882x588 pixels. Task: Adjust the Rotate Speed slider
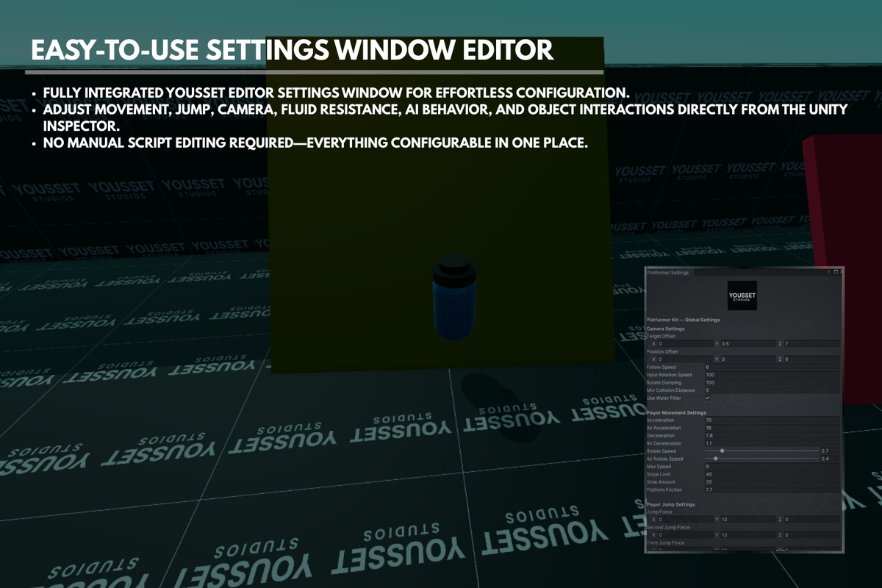click(x=761, y=451)
